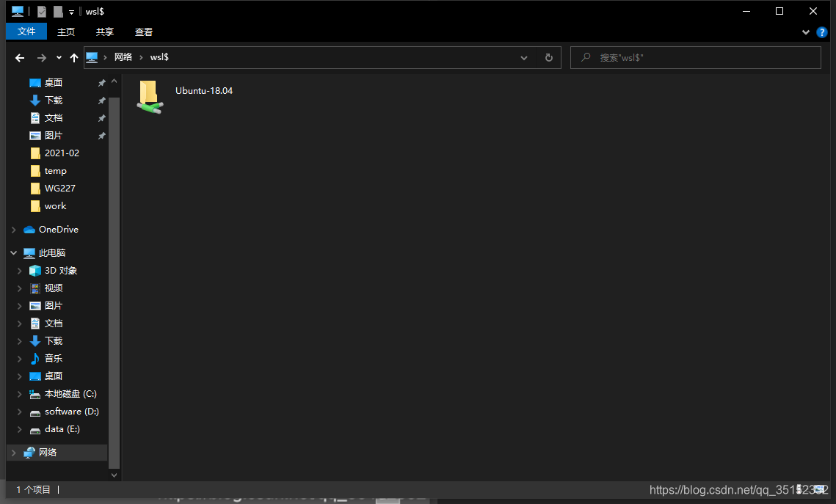The width and height of the screenshot is (836, 504).
Task: Select data (E:) drive
Action: point(62,429)
